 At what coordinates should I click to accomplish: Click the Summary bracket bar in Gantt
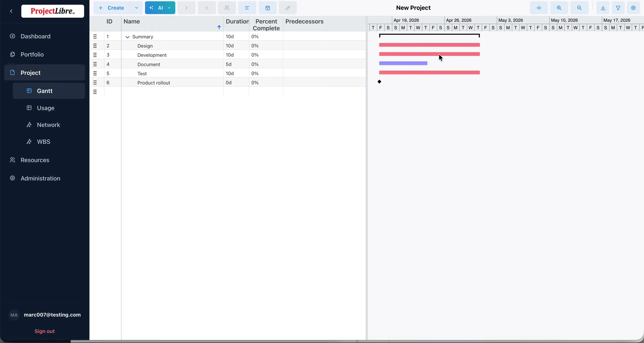click(429, 36)
